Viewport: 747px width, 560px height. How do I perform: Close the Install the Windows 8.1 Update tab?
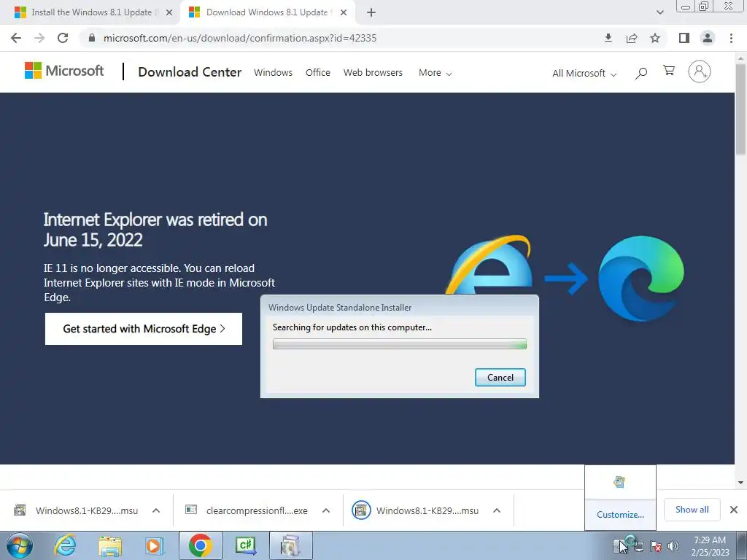pos(169,12)
